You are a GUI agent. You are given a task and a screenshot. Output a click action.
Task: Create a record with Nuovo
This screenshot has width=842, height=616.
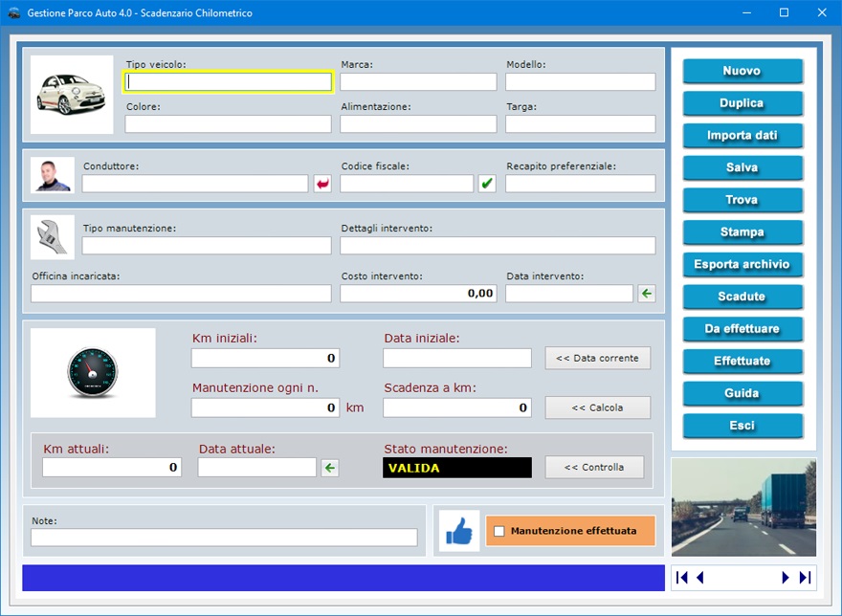(x=742, y=71)
